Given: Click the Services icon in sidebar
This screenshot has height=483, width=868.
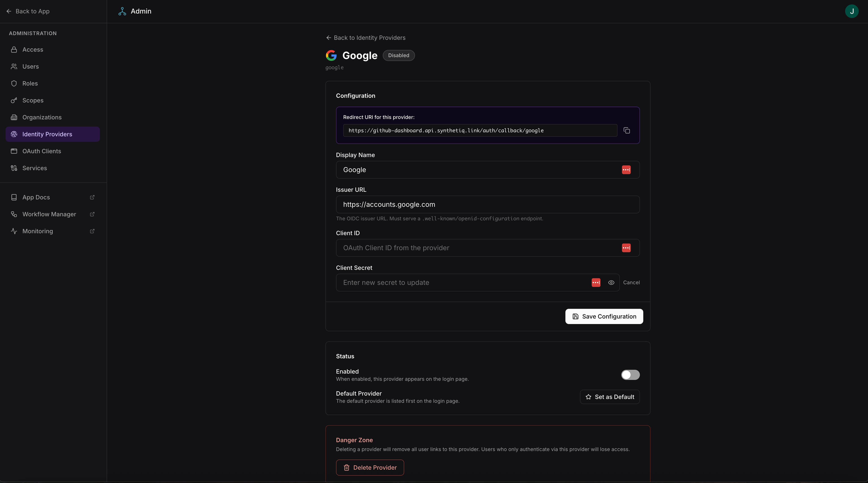Looking at the screenshot, I should coord(14,168).
